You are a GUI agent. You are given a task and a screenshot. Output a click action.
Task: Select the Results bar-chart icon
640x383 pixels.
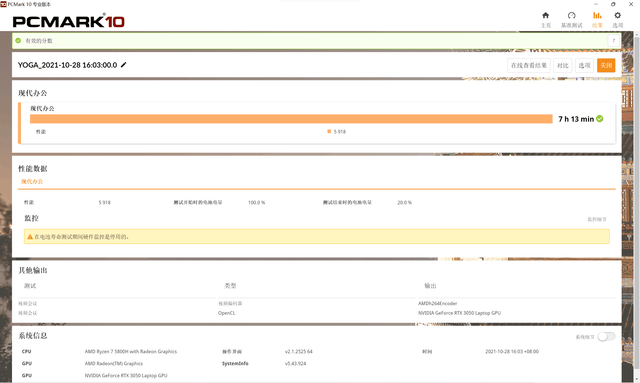pyautogui.click(x=597, y=16)
